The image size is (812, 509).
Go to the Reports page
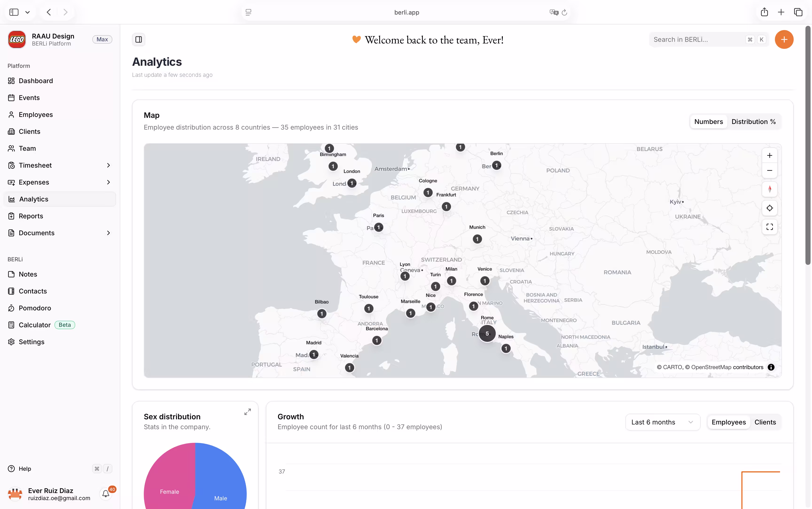[31, 216]
